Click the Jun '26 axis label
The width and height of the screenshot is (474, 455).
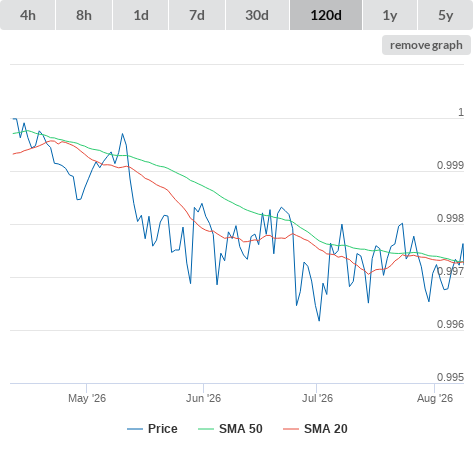click(203, 398)
